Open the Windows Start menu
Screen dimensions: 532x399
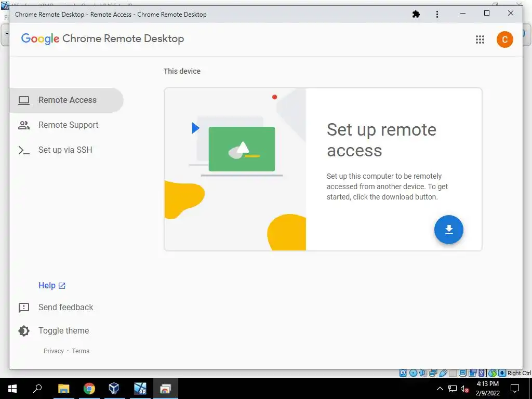12,389
